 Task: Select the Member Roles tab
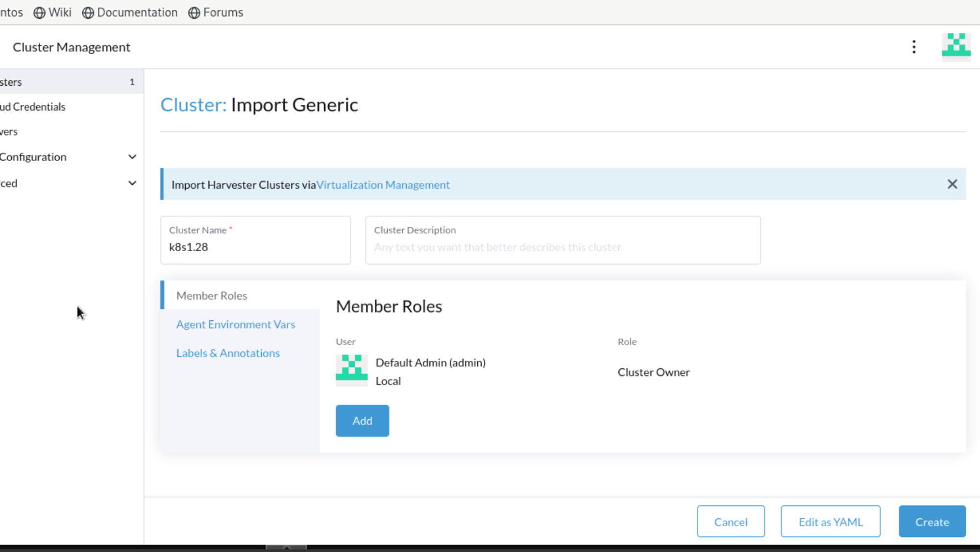(x=212, y=296)
